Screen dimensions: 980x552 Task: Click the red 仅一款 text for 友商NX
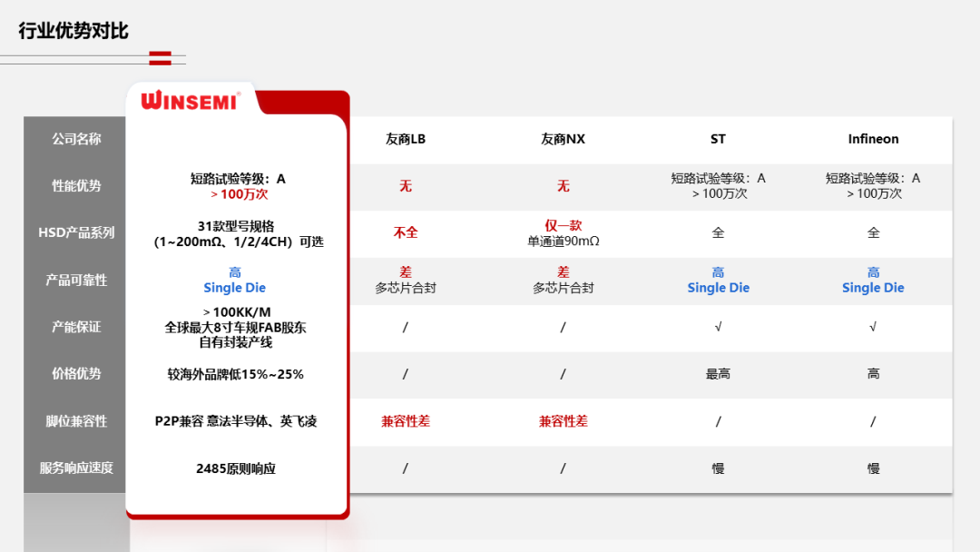pyautogui.click(x=563, y=225)
